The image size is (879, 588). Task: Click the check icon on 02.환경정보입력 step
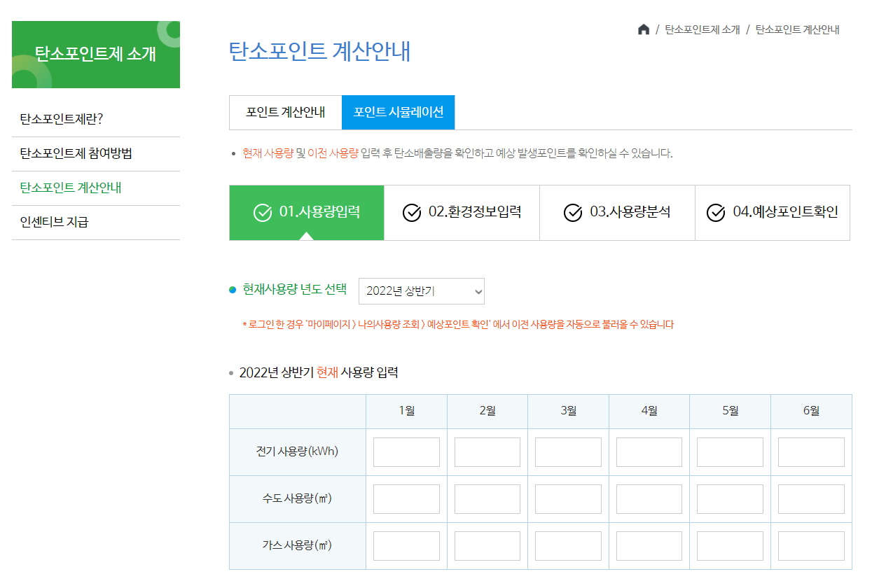[411, 213]
